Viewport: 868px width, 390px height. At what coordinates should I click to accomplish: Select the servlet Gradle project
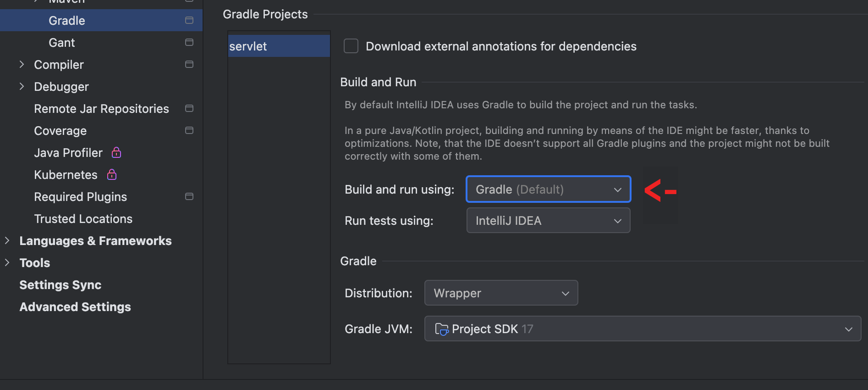[x=279, y=46]
